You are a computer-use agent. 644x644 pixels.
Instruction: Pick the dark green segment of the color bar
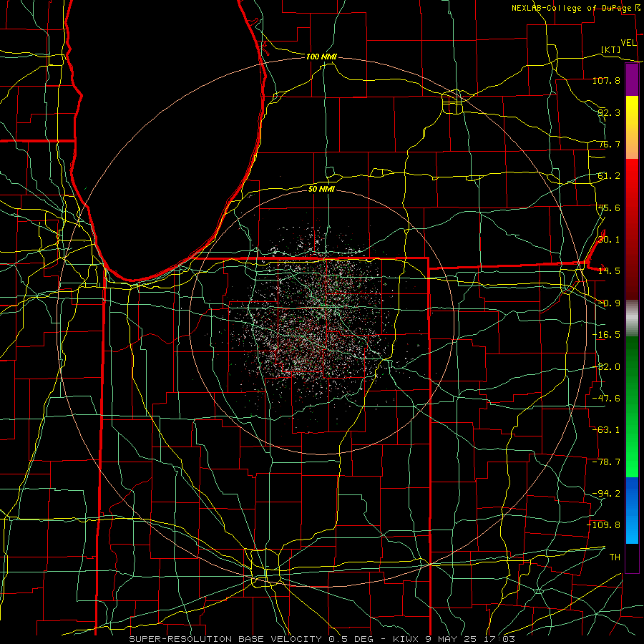(632, 357)
